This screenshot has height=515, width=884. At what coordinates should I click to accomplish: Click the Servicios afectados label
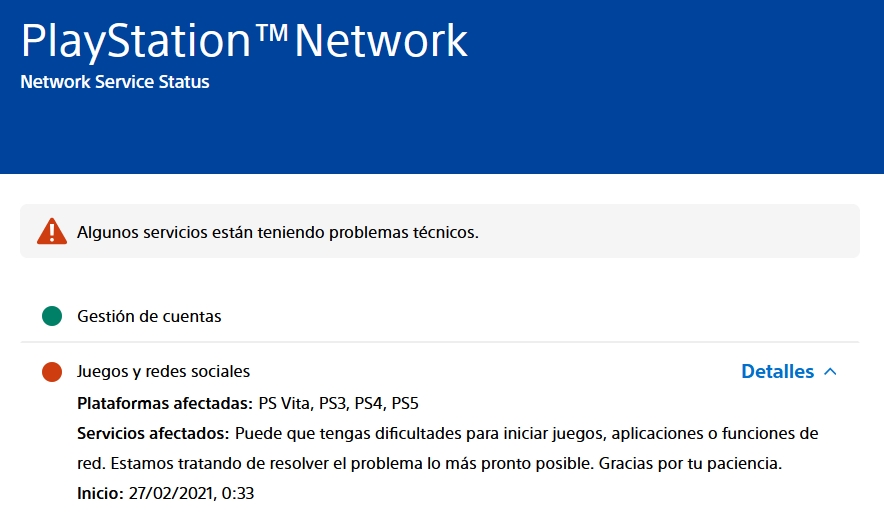153,434
